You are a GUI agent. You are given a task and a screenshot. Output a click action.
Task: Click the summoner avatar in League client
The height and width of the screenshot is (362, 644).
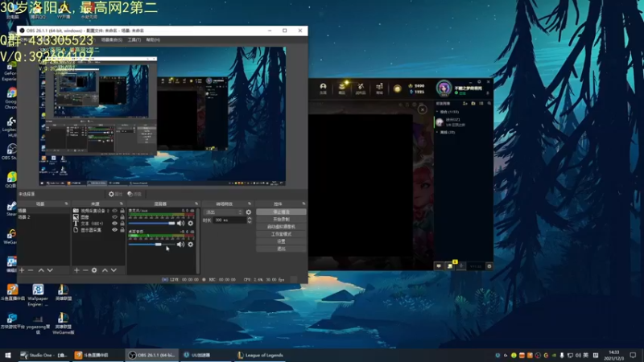click(444, 88)
